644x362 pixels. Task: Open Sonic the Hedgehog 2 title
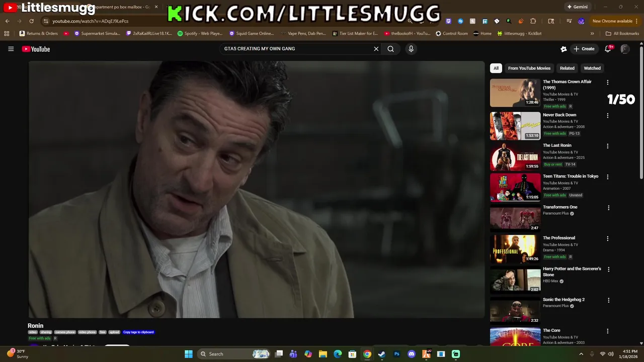(x=563, y=300)
